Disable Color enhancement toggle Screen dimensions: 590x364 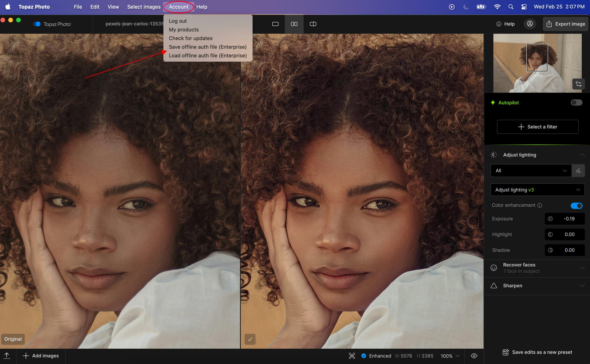click(576, 205)
